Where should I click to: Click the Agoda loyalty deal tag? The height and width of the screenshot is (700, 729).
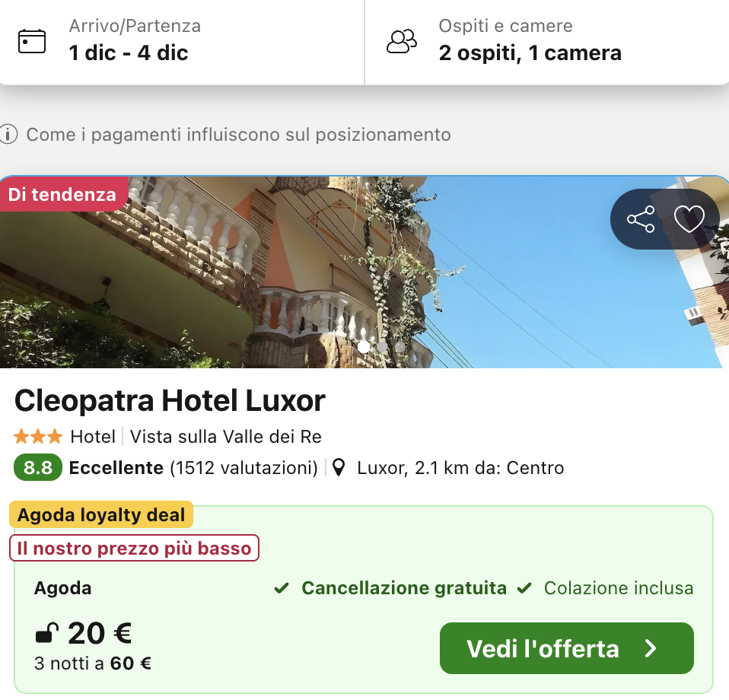pos(101,515)
